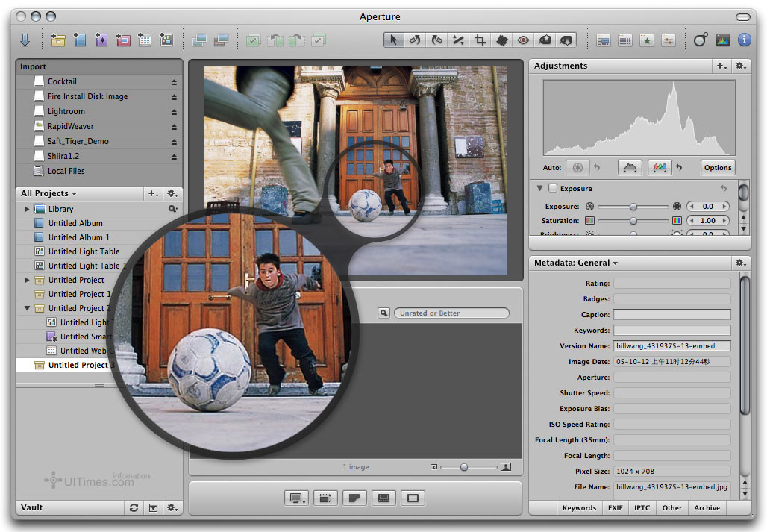Collapse the Exposure adjustment section

539,189
